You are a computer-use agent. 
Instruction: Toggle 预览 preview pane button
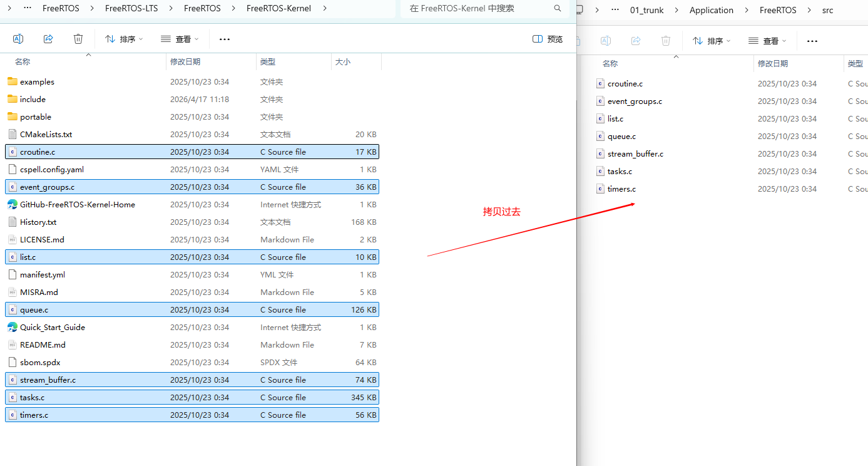[548, 39]
